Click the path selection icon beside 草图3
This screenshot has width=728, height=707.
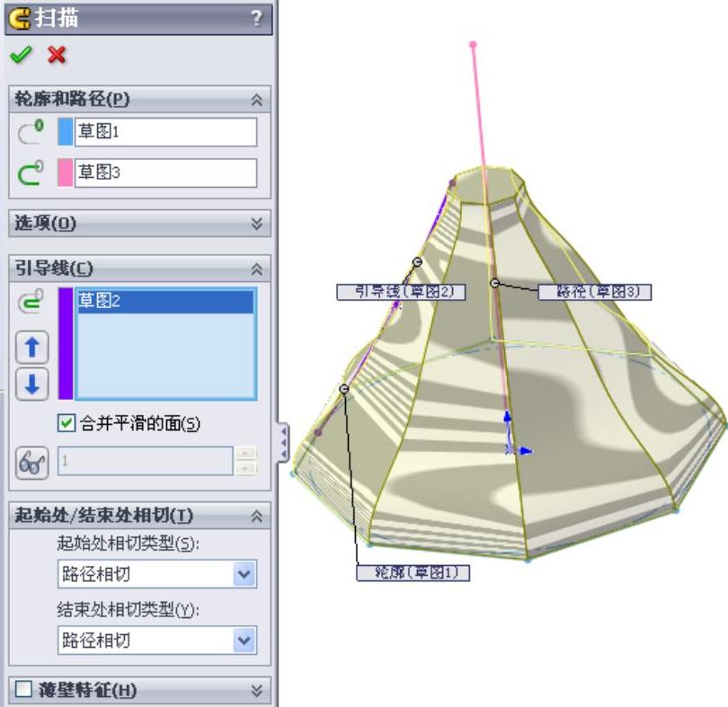(31, 172)
